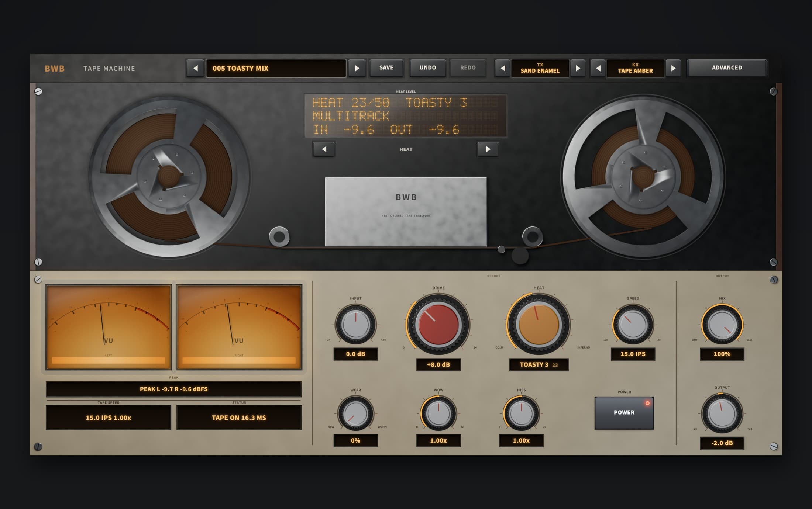
Task: Click the input value 0.0 dB
Action: point(355,354)
